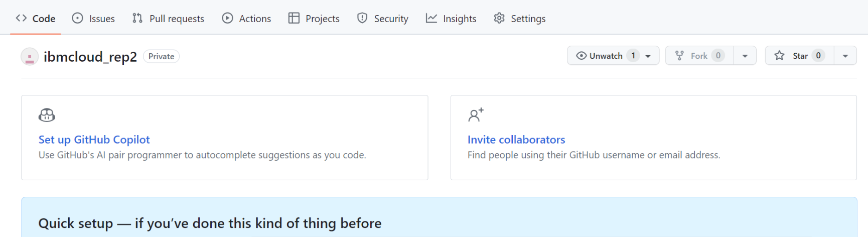Image resolution: width=868 pixels, height=237 pixels.
Task: Follow the Invite collaborators link
Action: pyautogui.click(x=516, y=140)
